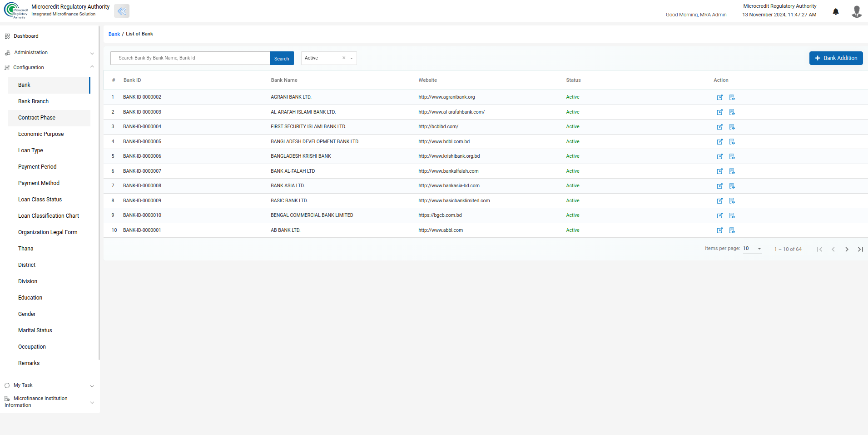Click the Bank breadcrumb link

coord(114,34)
